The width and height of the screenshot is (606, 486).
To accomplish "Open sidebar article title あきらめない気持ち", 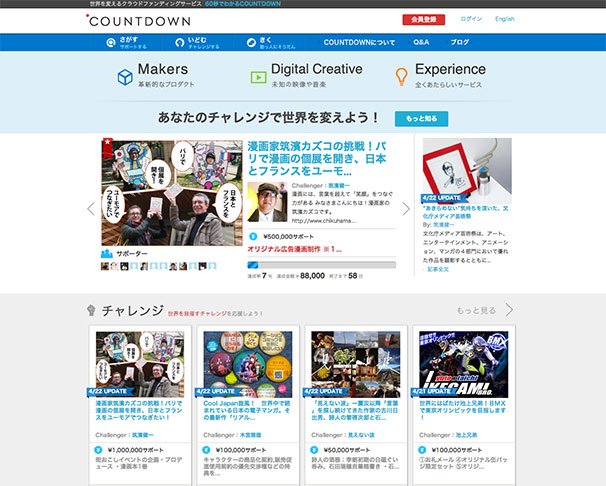I will click(x=465, y=212).
